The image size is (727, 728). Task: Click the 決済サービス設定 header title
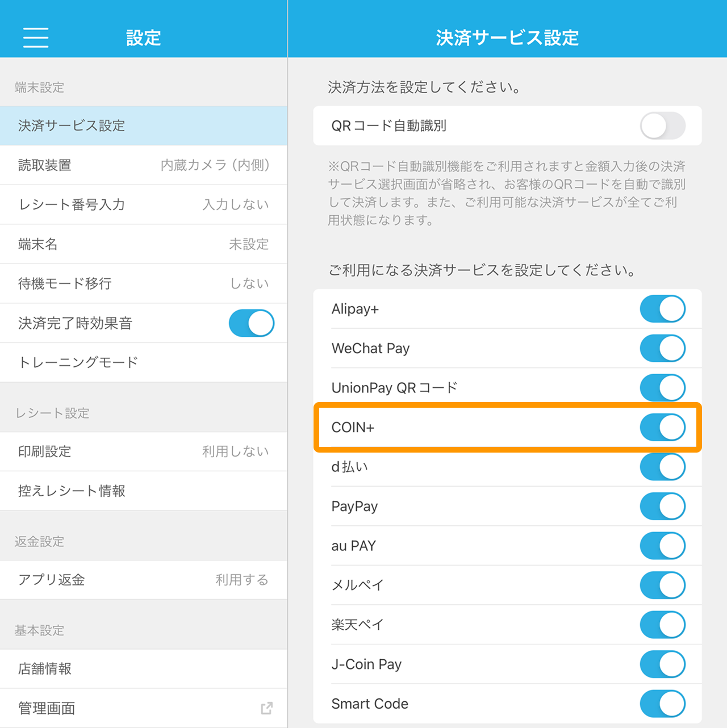(507, 37)
